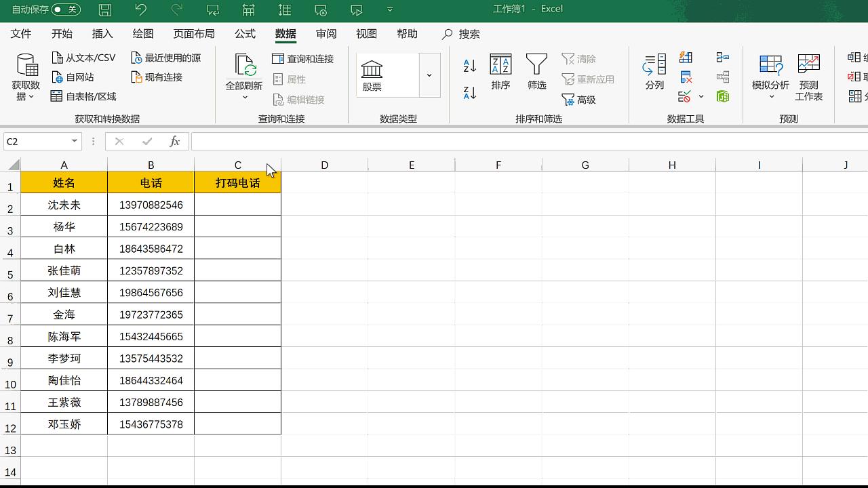Image resolution: width=868 pixels, height=488 pixels.
Task: Select cell with phone 19864567656
Action: [151, 293]
